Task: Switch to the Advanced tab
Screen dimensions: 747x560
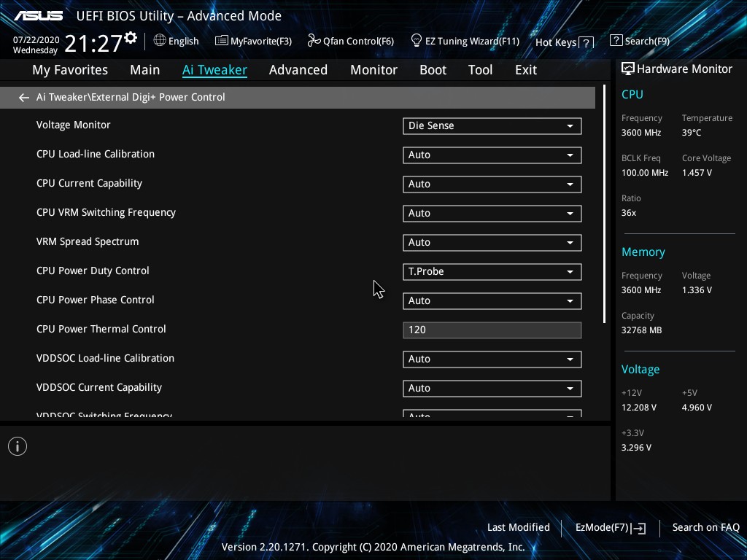Action: [298, 70]
